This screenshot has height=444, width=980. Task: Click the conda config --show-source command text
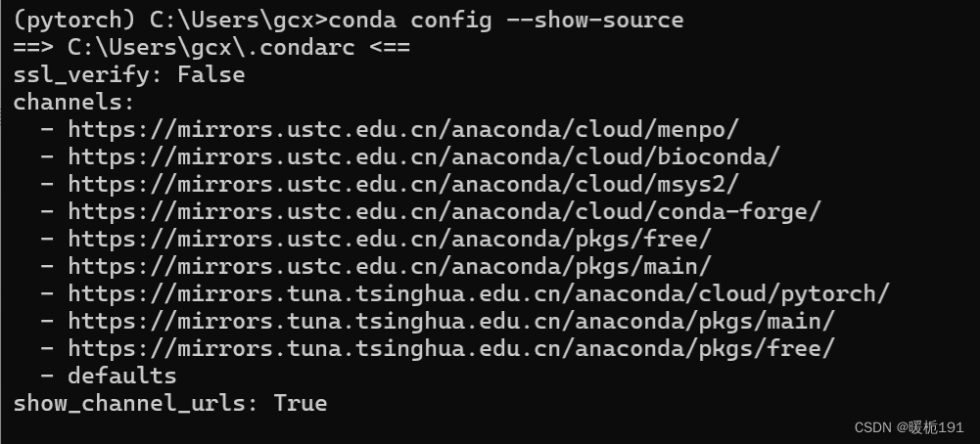pos(505,20)
